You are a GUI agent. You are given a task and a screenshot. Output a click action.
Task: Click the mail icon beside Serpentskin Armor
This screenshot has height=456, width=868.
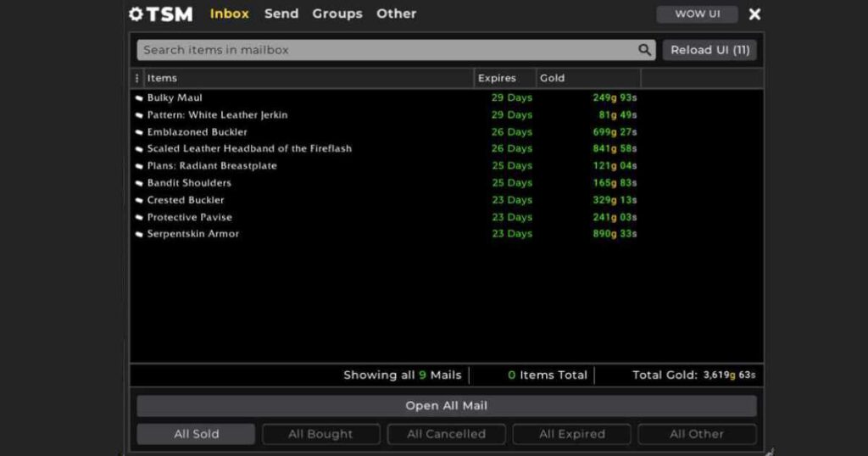pos(139,234)
